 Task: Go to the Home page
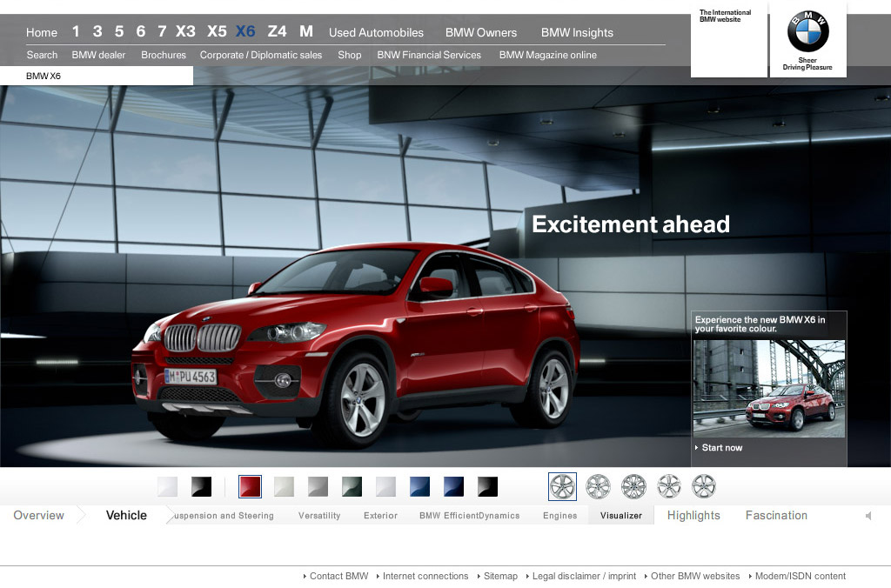(42, 33)
